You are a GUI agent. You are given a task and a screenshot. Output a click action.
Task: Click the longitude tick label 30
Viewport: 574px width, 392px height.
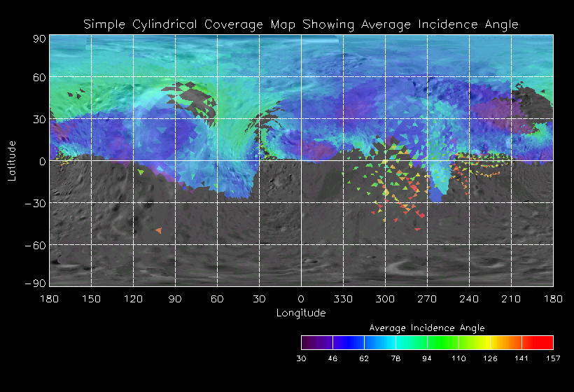[x=259, y=300]
